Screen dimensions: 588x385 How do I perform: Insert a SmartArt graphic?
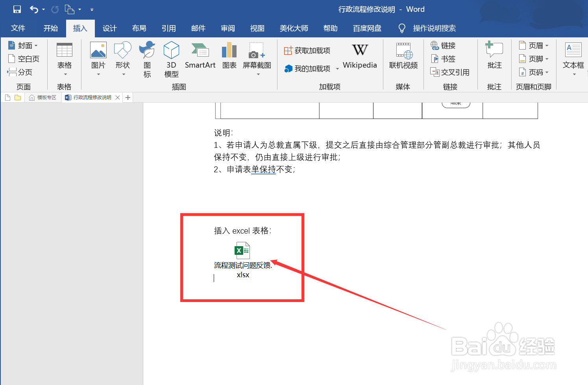pos(200,56)
